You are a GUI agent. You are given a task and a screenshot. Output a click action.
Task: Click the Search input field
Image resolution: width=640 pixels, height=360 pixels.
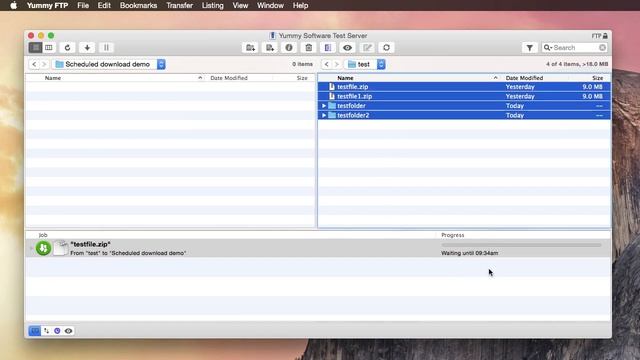[x=575, y=48]
